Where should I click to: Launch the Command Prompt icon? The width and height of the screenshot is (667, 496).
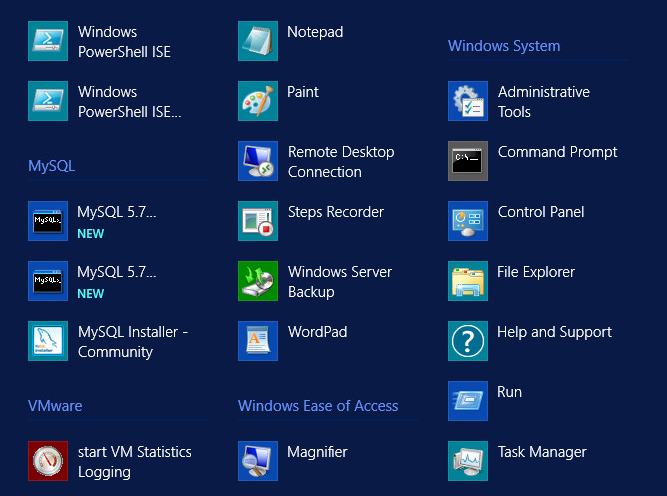(x=468, y=161)
